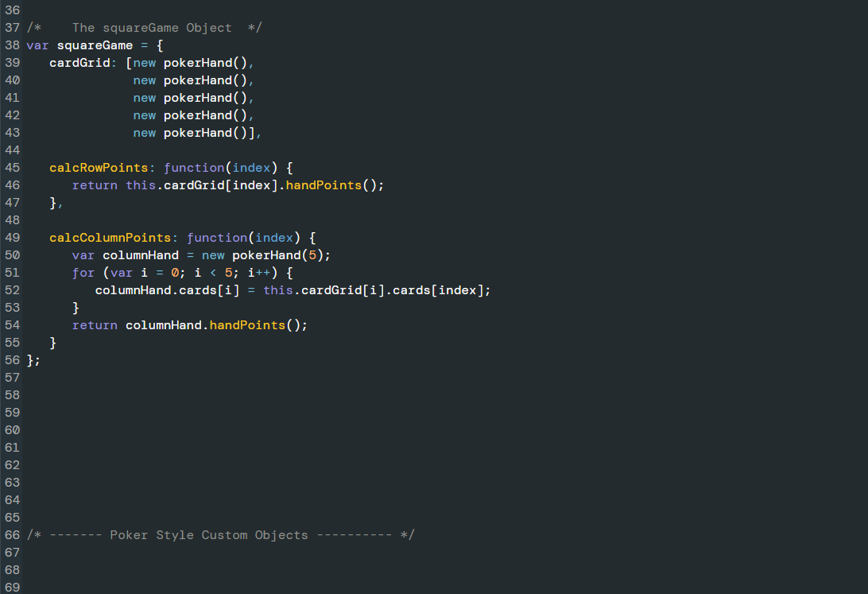The image size is (868, 594).
Task: Click the for keyword on line 51
Action: [83, 272]
